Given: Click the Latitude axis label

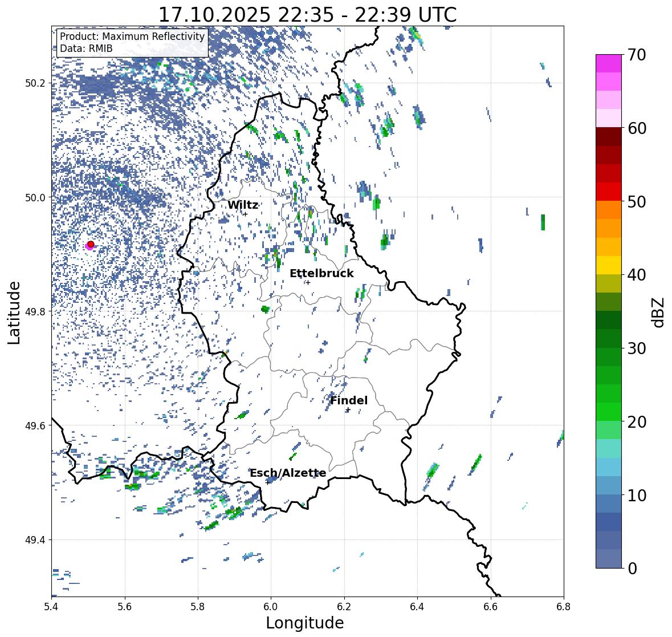Looking at the screenshot, I should (14, 313).
